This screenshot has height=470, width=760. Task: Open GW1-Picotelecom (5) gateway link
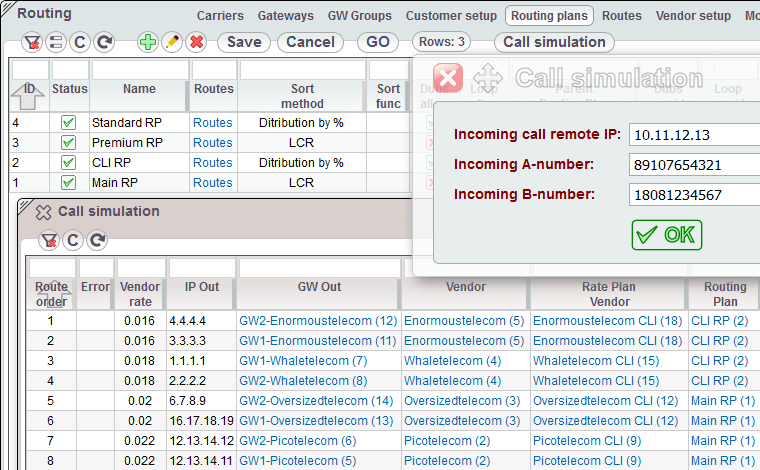point(298,460)
